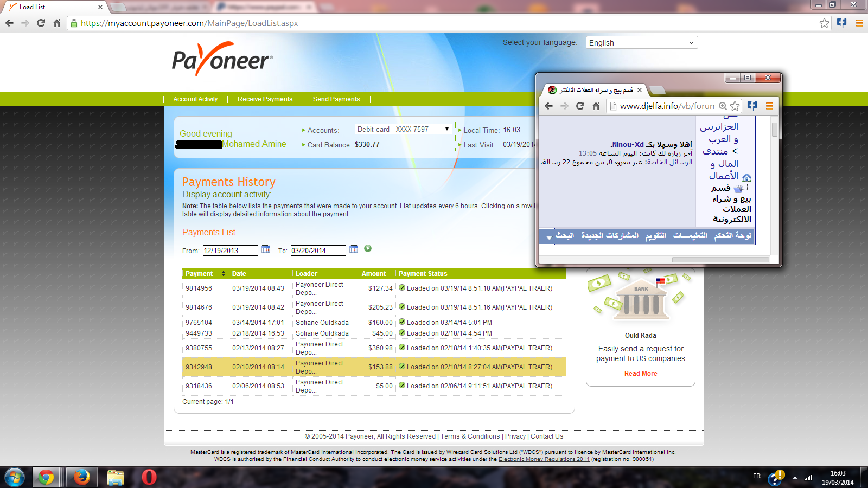Open Electronic Money Regulations 2011 link
The width and height of the screenshot is (868, 488).
544,459
